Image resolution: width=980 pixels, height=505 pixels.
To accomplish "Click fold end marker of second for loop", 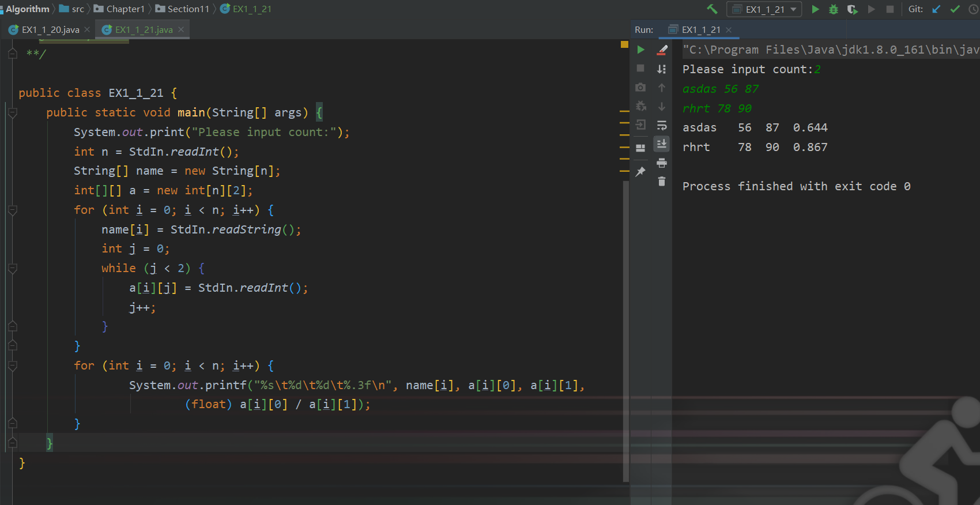I will point(13,424).
